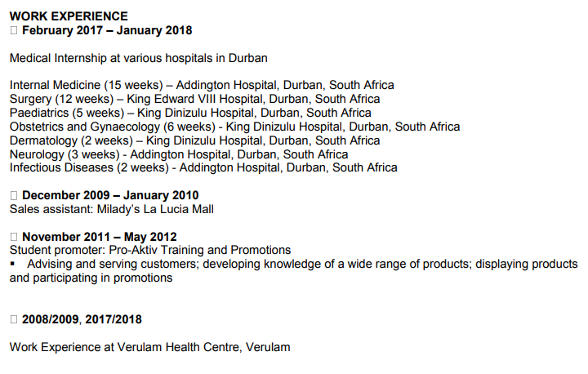Click the December 2009 – January 2010 date

pos(110,195)
